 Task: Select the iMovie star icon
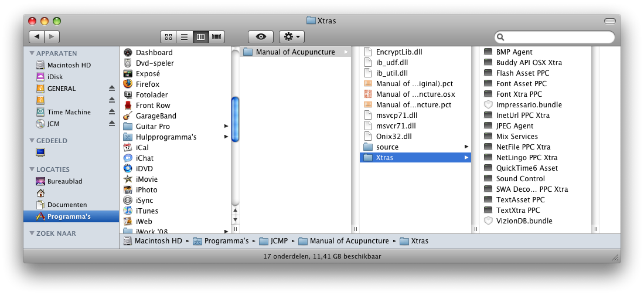pos(128,179)
